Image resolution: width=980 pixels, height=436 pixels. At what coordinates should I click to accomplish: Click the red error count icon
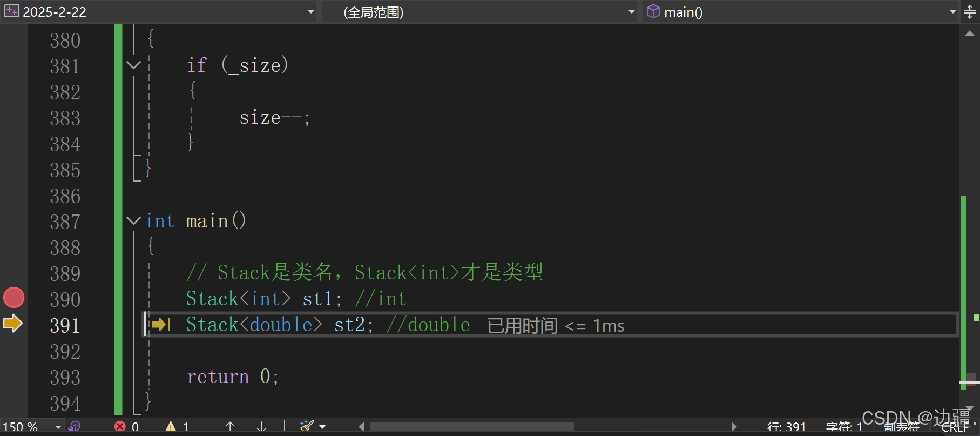(x=120, y=427)
